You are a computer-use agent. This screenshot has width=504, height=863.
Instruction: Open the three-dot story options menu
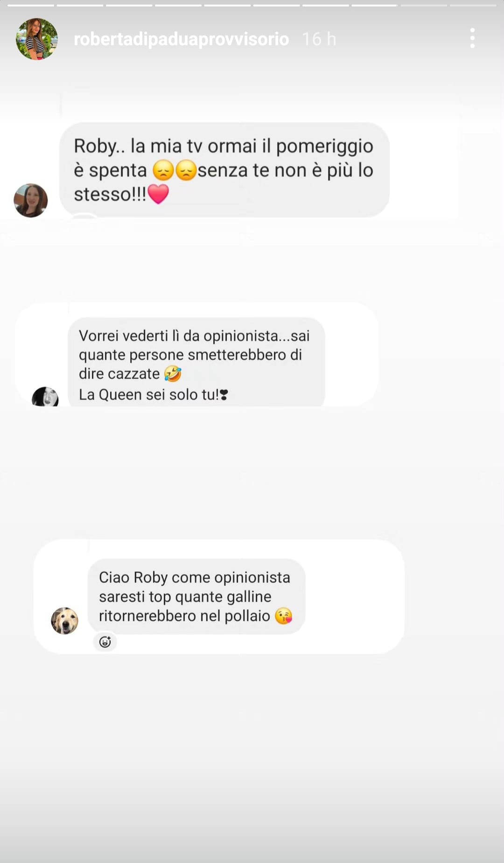click(472, 38)
